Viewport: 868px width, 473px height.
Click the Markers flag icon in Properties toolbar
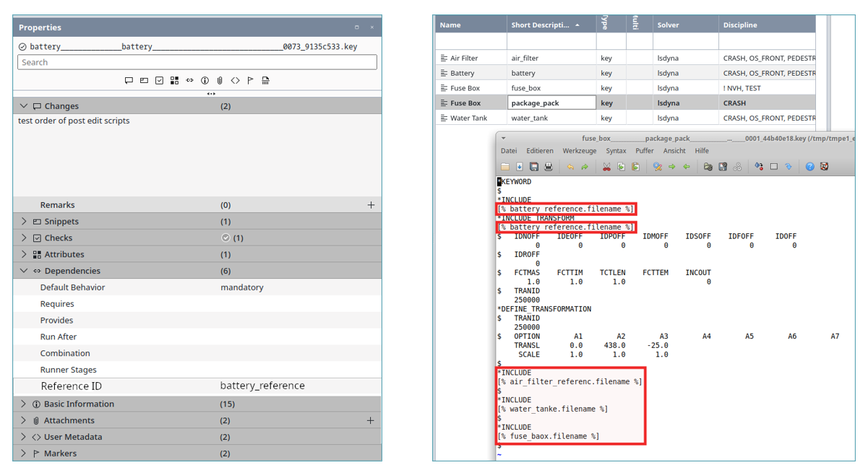[x=250, y=81]
